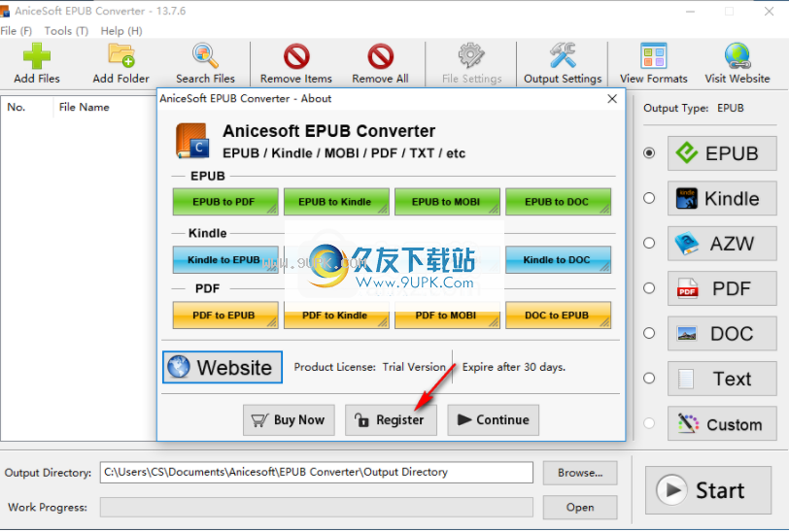Close the About dialog with X
Viewport: 789px width, 532px height.
pos(612,99)
